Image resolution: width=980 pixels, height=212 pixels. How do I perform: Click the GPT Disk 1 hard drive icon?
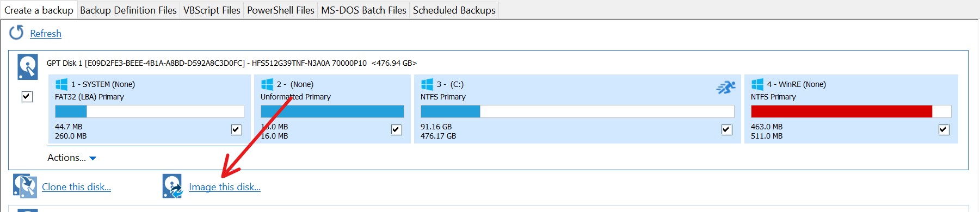point(28,67)
